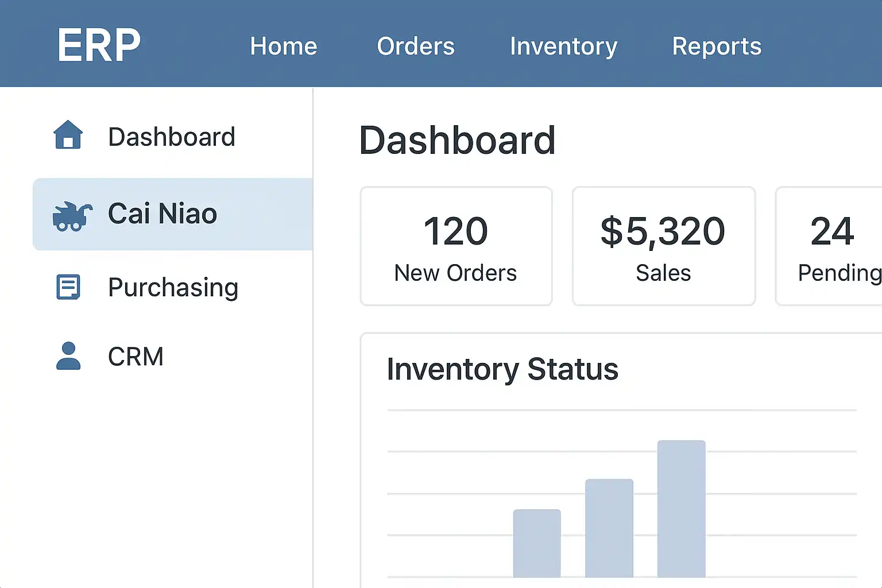Click the middle bar in the inventory chart
The image size is (882, 588).
pyautogui.click(x=609, y=528)
